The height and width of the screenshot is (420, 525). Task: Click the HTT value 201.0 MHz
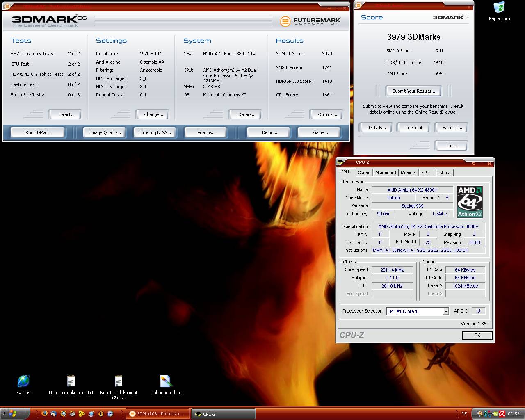click(x=392, y=286)
